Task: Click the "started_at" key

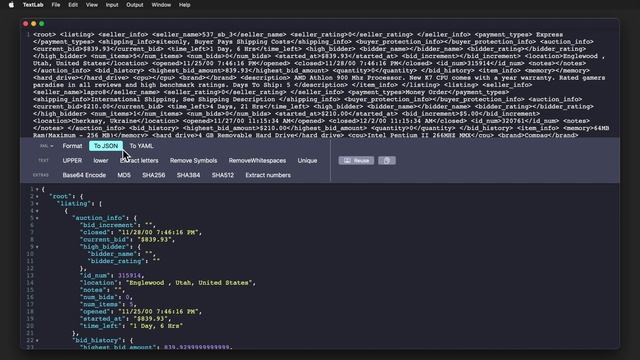Action: click(101, 319)
